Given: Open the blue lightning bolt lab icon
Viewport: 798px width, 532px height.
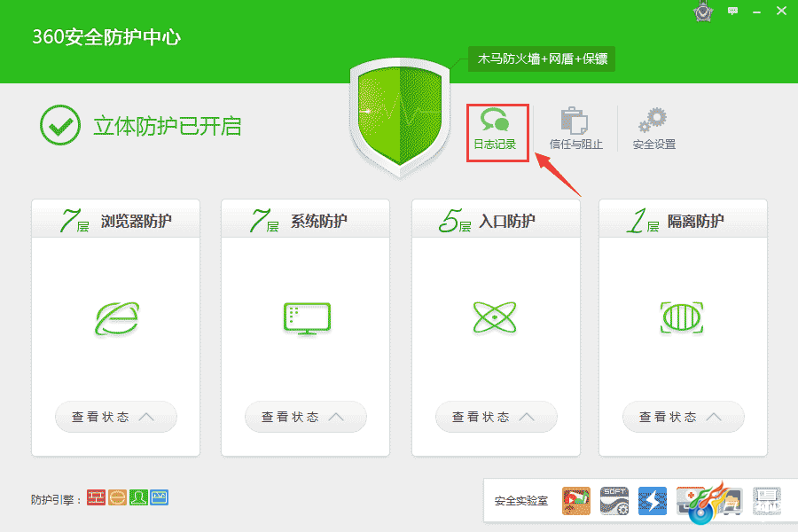Looking at the screenshot, I should click(653, 501).
